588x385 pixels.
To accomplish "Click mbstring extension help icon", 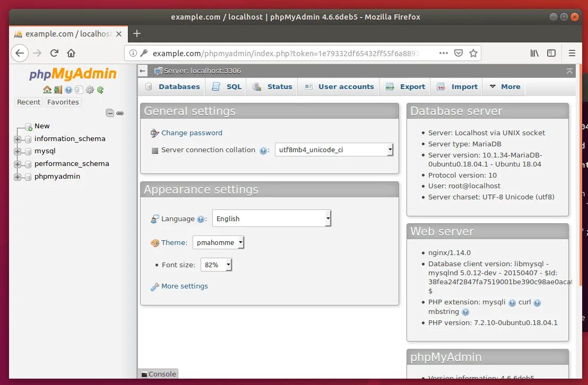I will pos(465,312).
